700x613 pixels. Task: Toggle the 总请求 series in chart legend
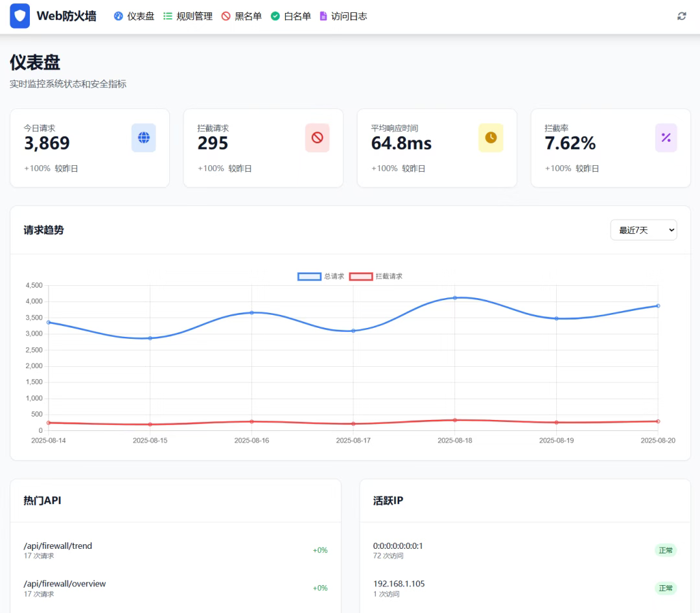coord(321,276)
